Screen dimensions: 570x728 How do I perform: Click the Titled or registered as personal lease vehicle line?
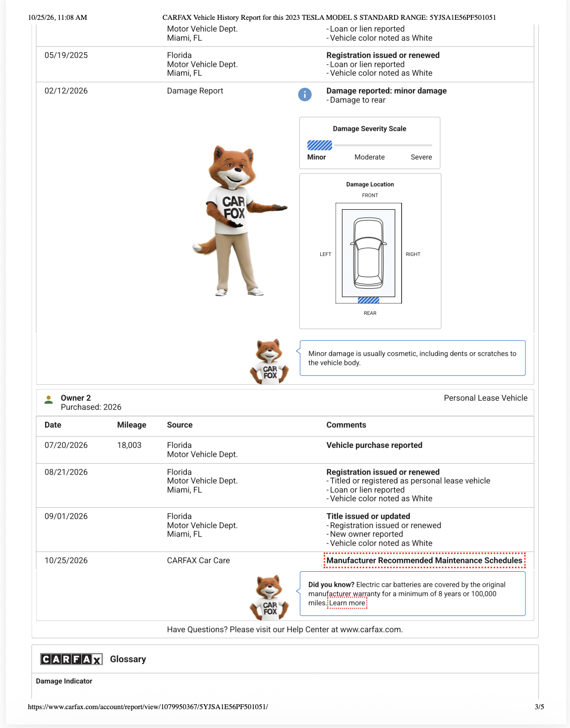[408, 481]
